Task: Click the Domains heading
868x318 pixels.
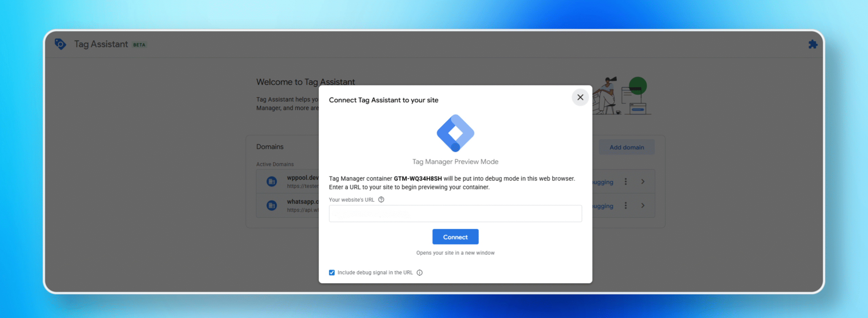Action: 270,147
